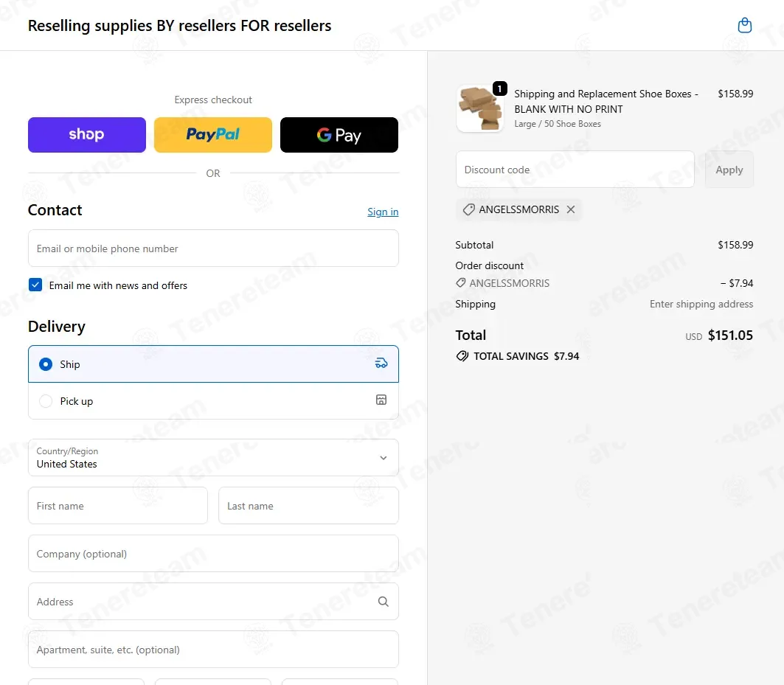Click the Address input field

213,602
